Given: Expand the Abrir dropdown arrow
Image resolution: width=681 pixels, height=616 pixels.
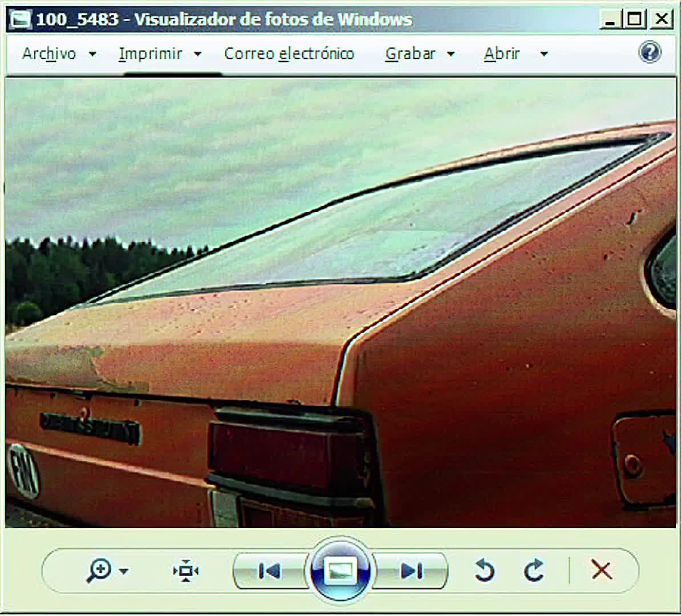Looking at the screenshot, I should coord(544,54).
